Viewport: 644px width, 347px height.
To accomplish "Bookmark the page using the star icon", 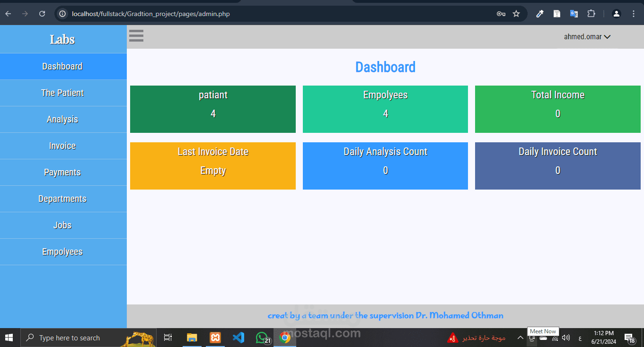I will 516,14.
